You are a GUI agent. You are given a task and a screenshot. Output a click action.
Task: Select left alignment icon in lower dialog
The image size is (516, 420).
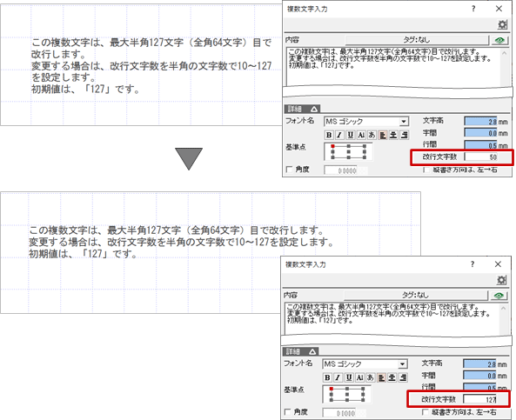[x=381, y=377]
